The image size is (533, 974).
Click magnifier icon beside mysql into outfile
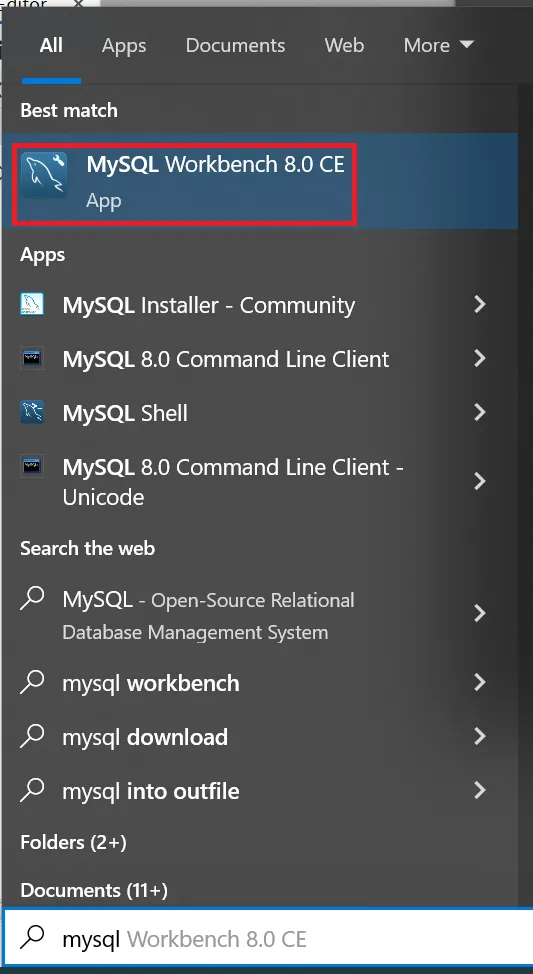(32, 791)
